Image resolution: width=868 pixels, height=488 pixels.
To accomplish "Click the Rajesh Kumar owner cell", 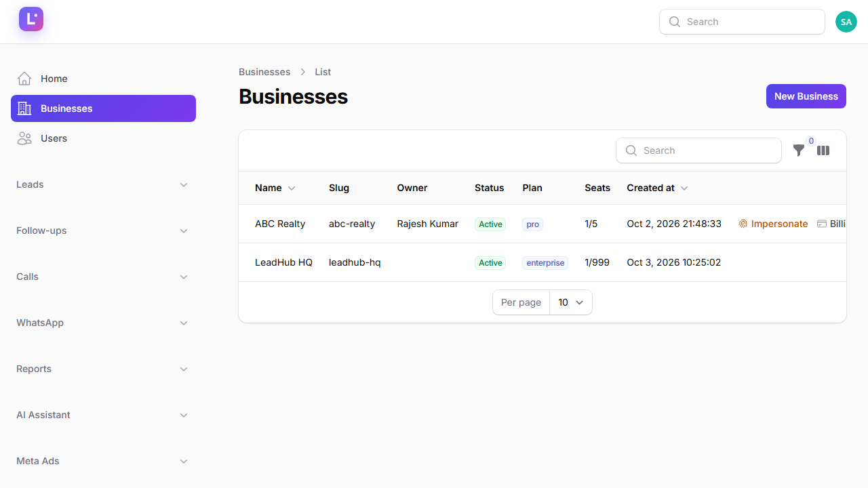I will [x=428, y=224].
